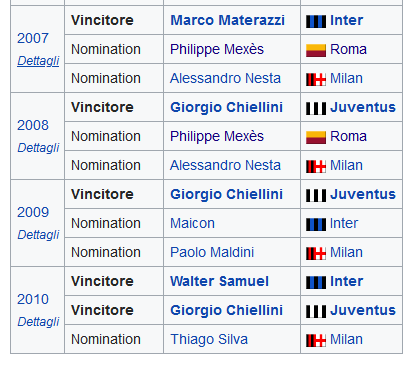Open the Maicon player link

192,223
